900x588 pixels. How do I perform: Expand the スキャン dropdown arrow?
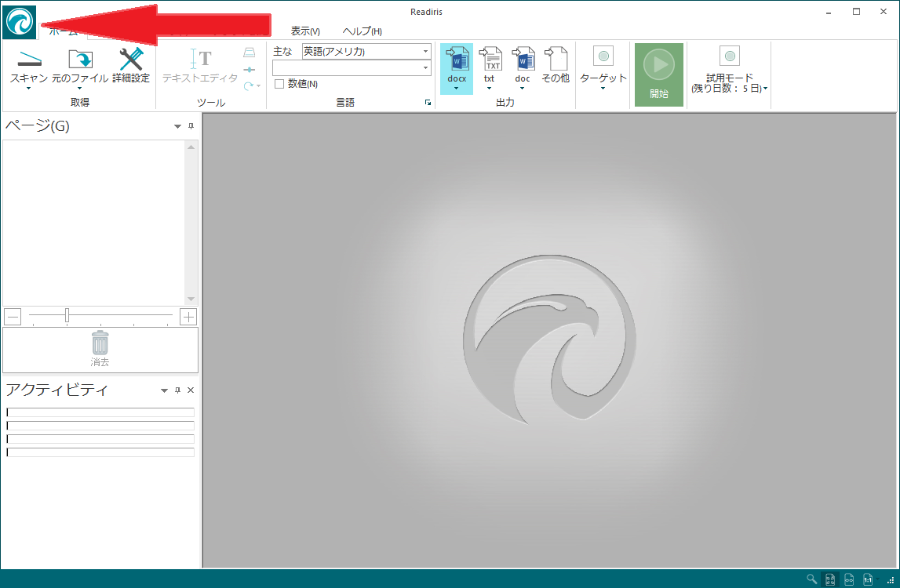pos(29,89)
